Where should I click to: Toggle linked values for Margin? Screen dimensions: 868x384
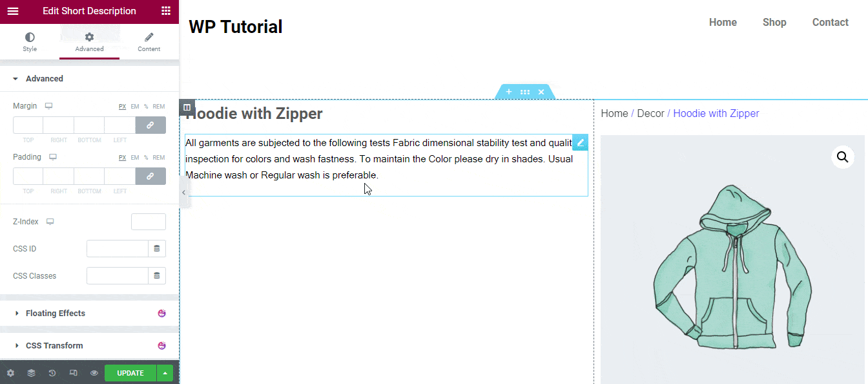point(150,125)
